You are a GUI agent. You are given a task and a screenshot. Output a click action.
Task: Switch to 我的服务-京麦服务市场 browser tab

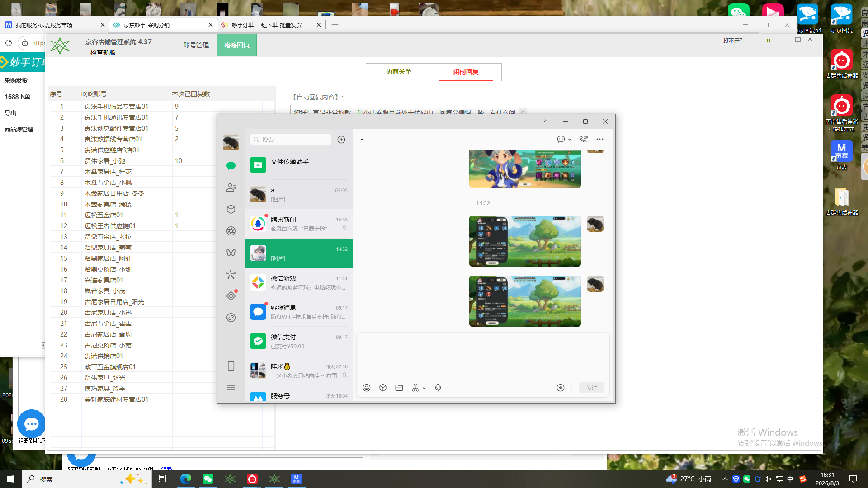click(x=54, y=25)
